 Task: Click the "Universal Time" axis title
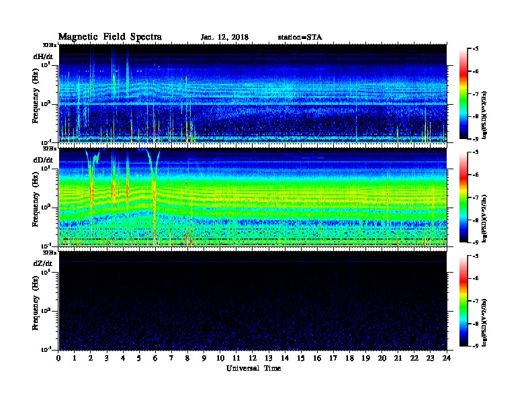click(253, 368)
